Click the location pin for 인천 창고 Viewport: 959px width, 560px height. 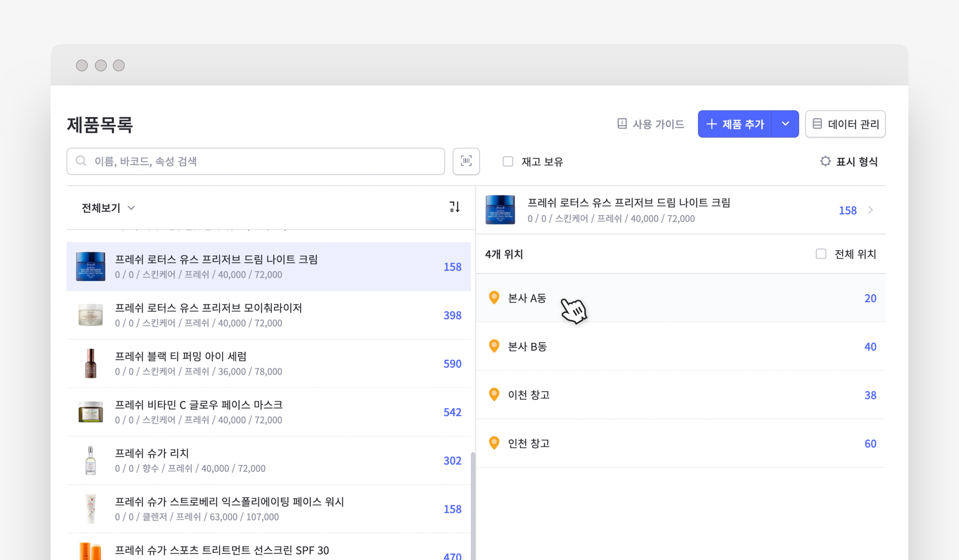(494, 443)
